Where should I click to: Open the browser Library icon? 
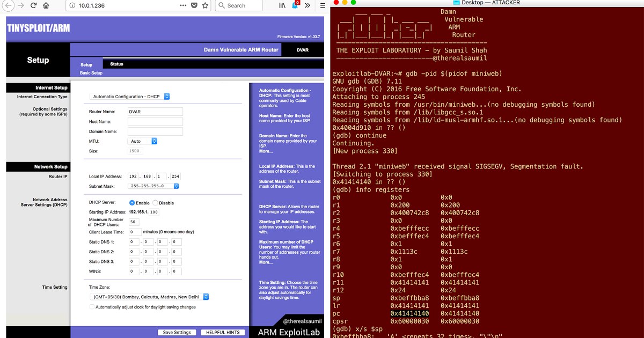pos(282,5)
